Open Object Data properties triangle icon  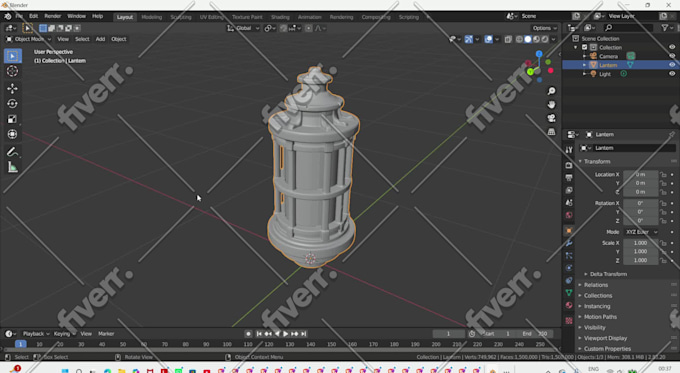point(569,293)
